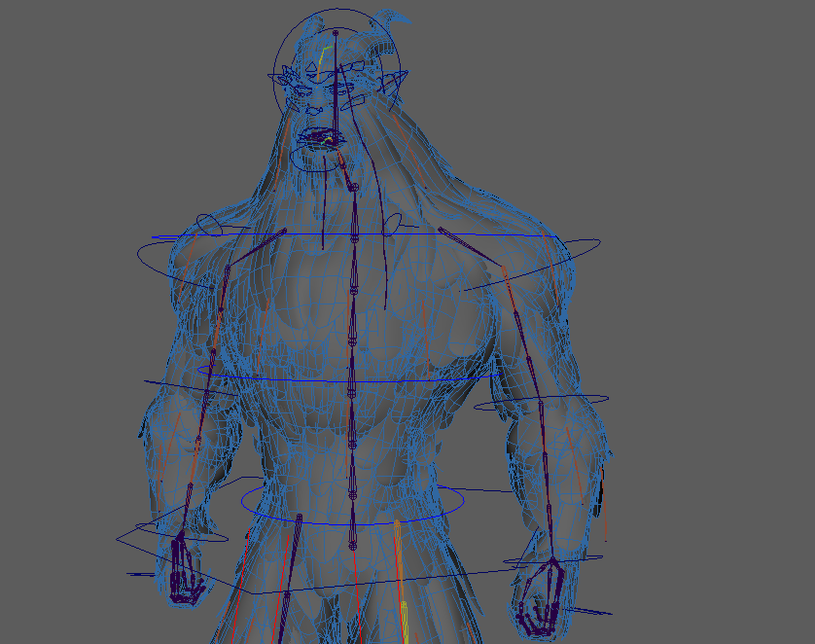Click the character's open mouth mesh

[x=319, y=138]
